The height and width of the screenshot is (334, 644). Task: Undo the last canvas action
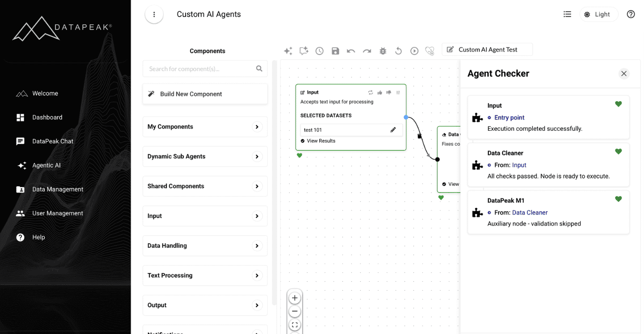coord(351,51)
